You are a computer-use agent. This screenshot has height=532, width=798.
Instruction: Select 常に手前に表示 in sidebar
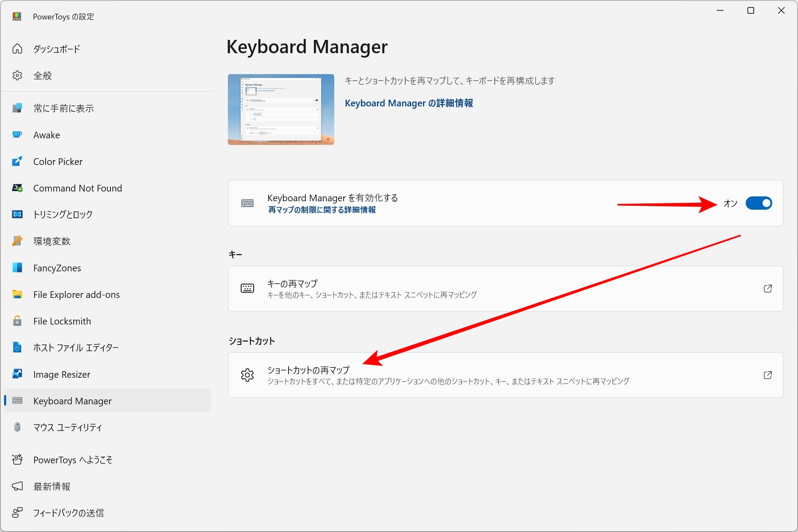pos(107,108)
